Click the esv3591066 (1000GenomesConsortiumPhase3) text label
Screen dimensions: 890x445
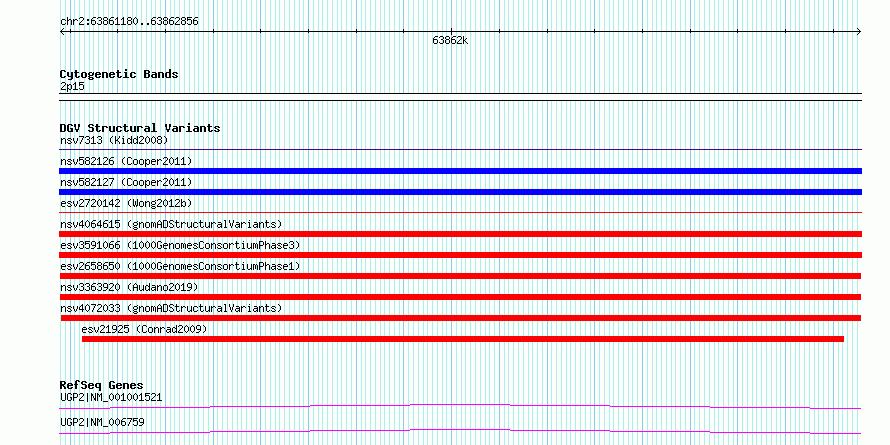pyautogui.click(x=180, y=245)
